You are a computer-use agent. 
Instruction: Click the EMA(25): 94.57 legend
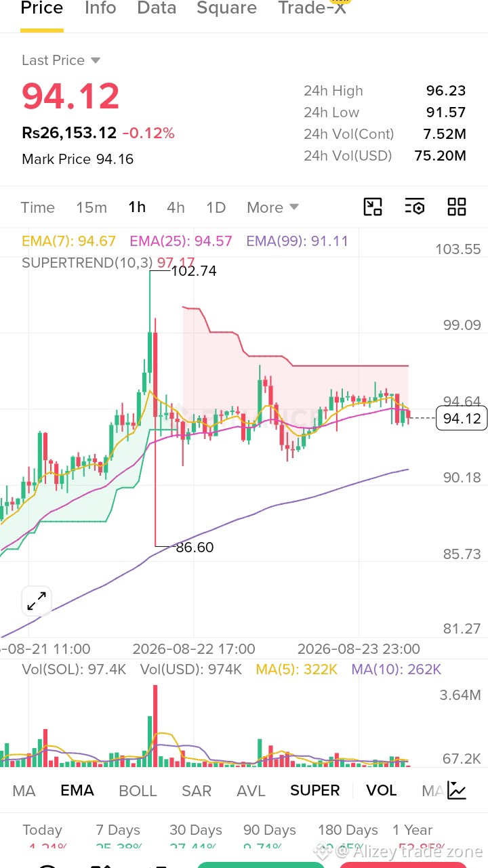tap(181, 241)
